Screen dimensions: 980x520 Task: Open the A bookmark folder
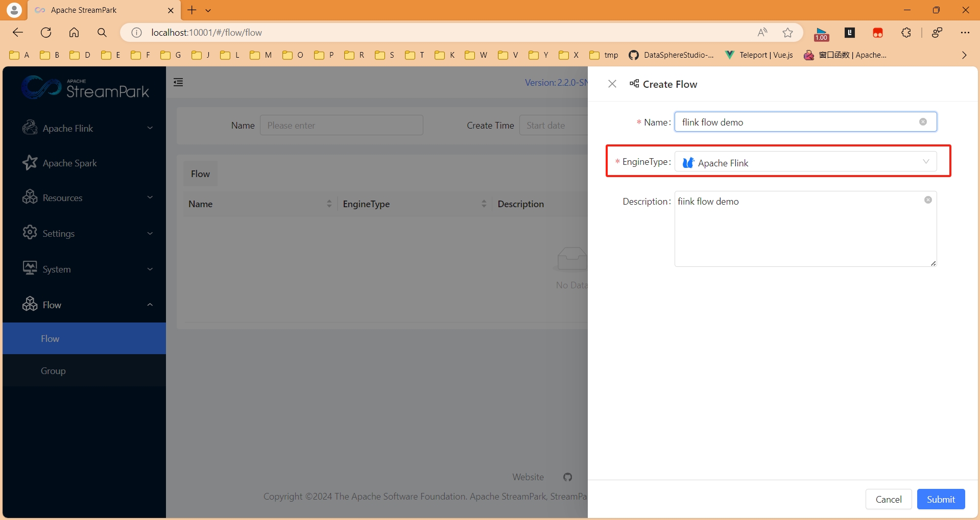(19, 55)
